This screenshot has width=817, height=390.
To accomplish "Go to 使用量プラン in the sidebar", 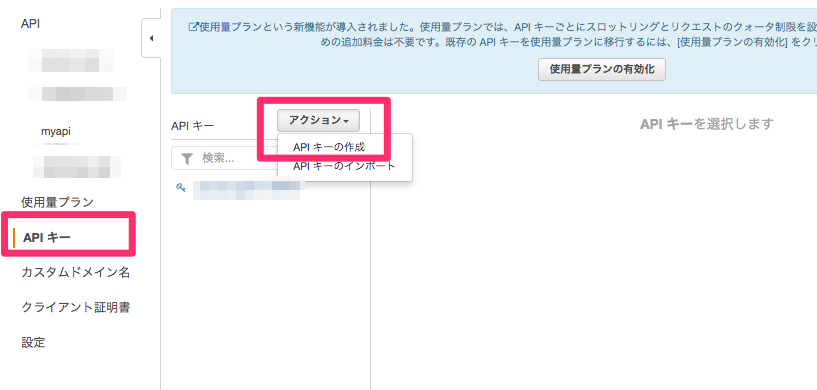I will [x=57, y=202].
